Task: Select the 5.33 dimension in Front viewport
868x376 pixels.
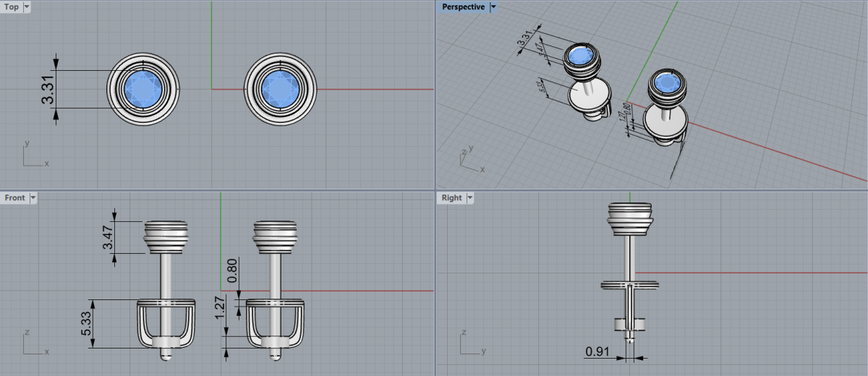Action: click(87, 323)
